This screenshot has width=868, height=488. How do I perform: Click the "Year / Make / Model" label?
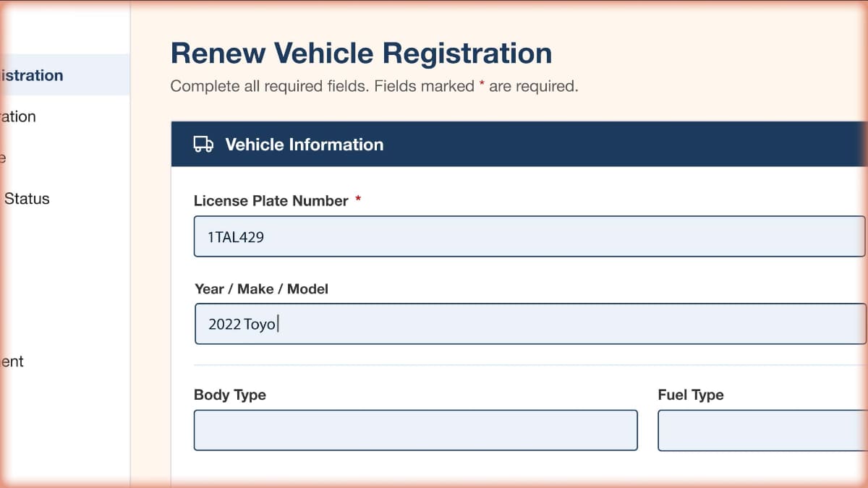coord(261,289)
